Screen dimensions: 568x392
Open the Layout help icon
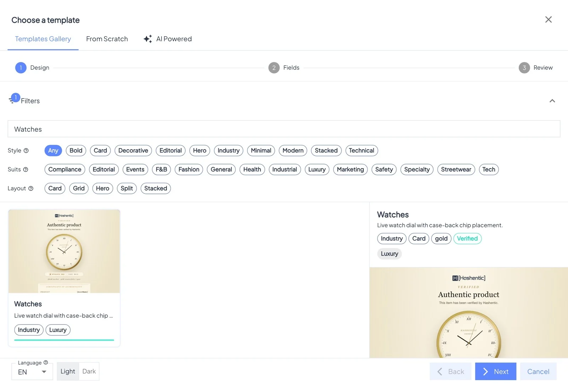31,189
